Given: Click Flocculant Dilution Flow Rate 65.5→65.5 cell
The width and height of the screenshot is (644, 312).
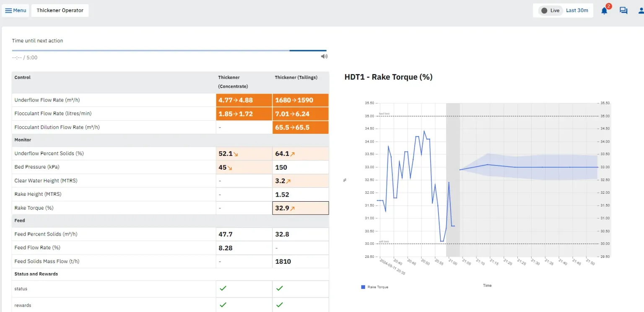Looking at the screenshot, I should pyautogui.click(x=300, y=127).
